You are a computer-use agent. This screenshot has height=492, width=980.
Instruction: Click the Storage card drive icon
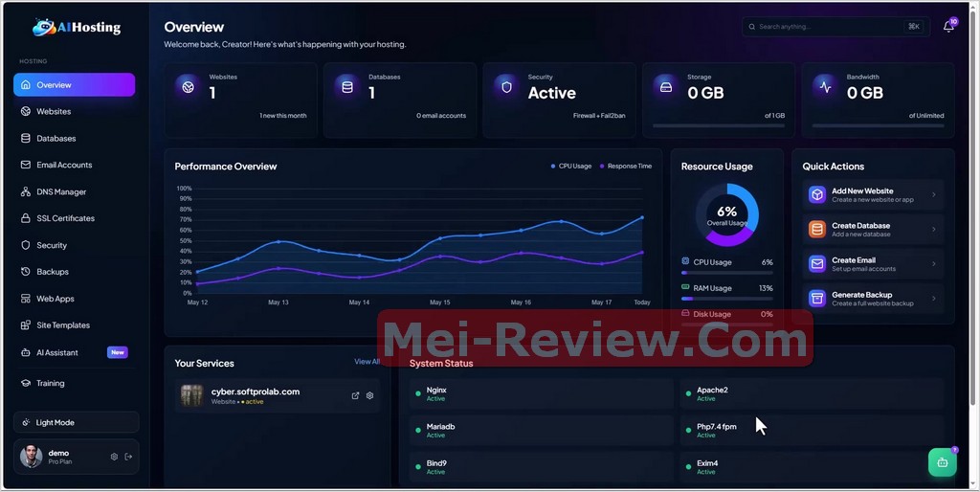coord(666,87)
